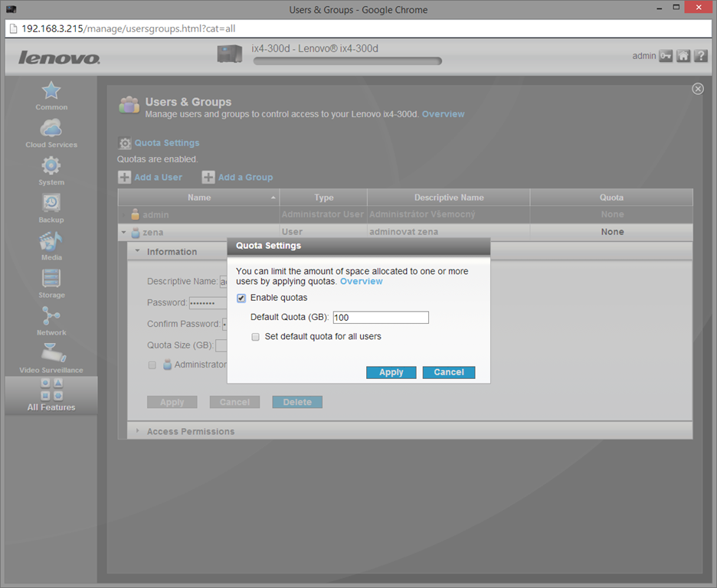Toggle the Administrator checkbox
This screenshot has width=717, height=588.
(152, 365)
